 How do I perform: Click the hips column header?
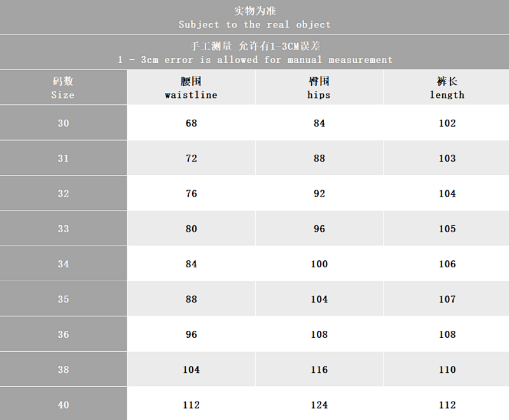click(x=319, y=87)
